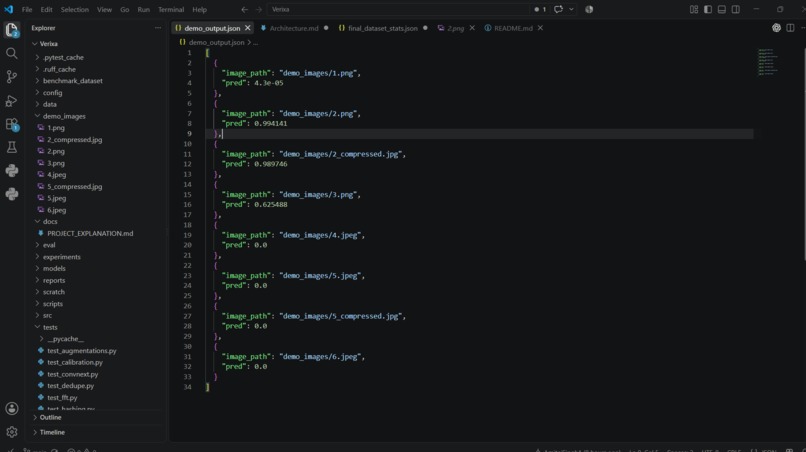
Task: Open the Edit menu
Action: tap(46, 9)
